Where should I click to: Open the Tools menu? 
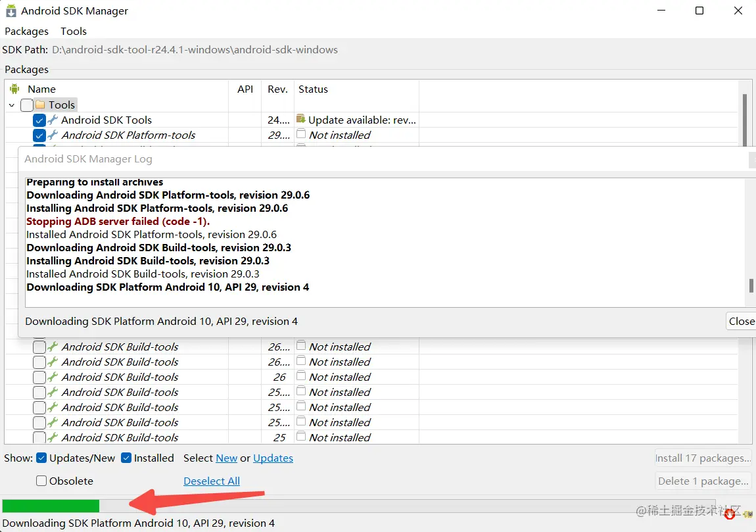(x=73, y=32)
